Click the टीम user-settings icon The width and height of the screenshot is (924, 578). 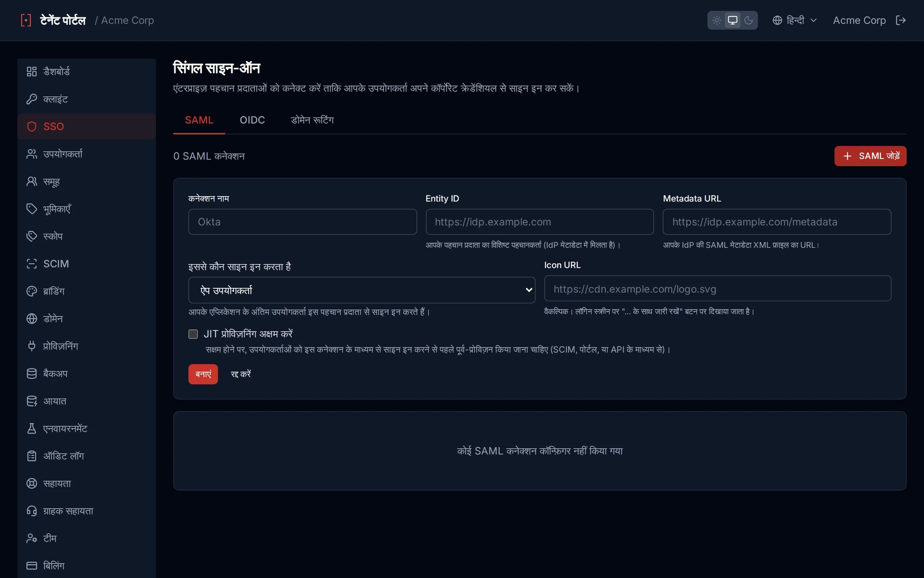[x=32, y=538]
